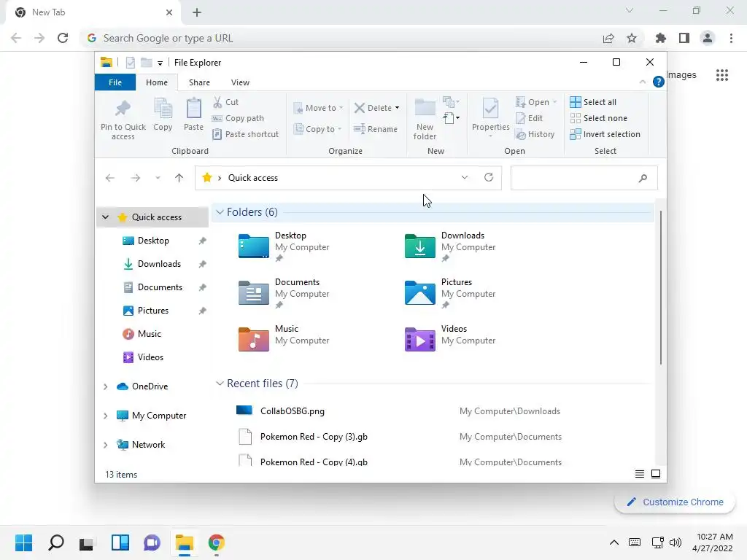The width and height of the screenshot is (747, 560).
Task: Toggle Chrome side panel
Action: tap(684, 38)
